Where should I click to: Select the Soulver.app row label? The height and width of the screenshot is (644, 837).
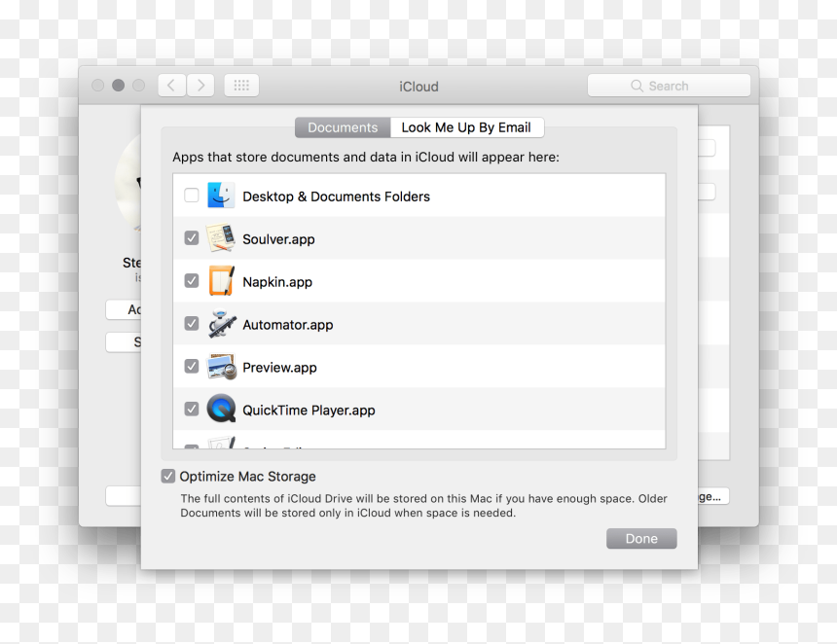(x=278, y=239)
